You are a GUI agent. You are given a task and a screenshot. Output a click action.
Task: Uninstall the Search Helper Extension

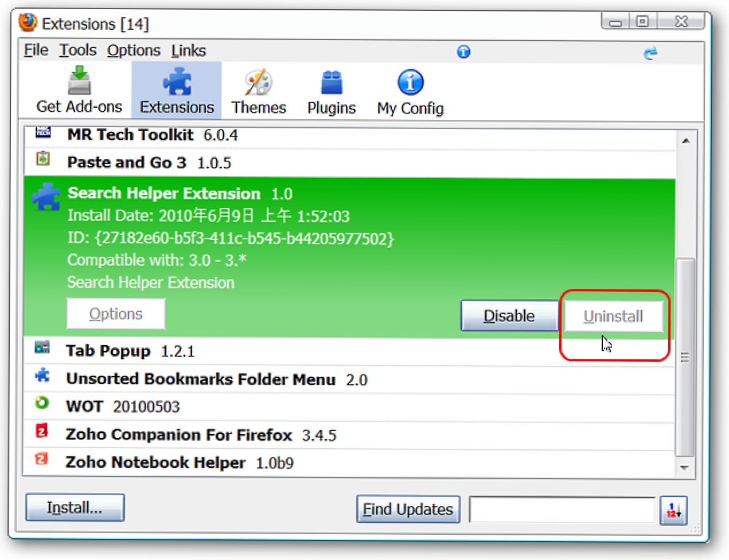point(613,316)
